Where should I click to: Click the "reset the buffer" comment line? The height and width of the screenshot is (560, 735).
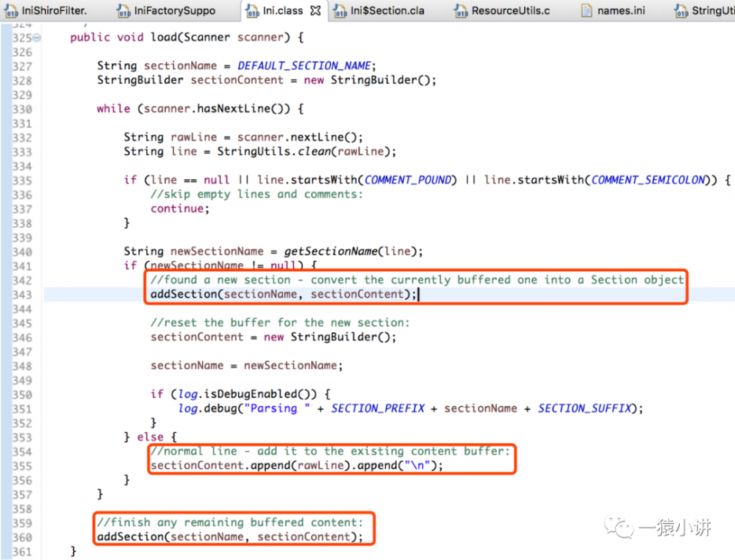280,323
